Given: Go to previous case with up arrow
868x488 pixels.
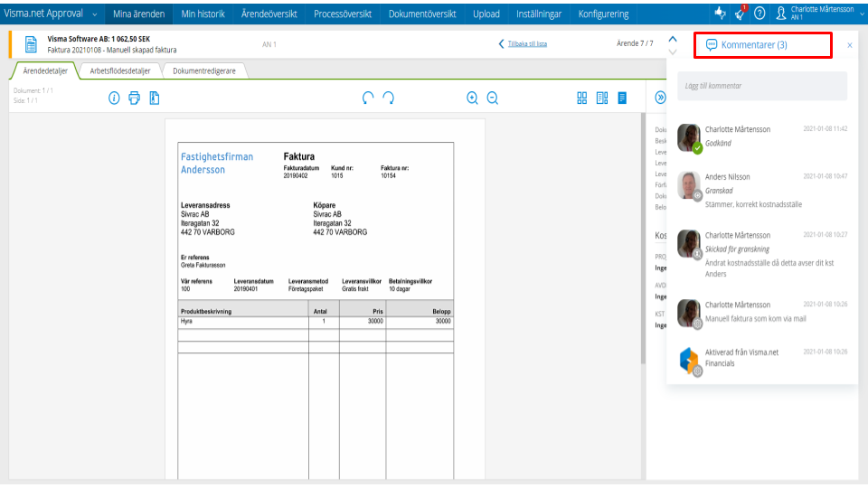Looking at the screenshot, I should point(672,38).
